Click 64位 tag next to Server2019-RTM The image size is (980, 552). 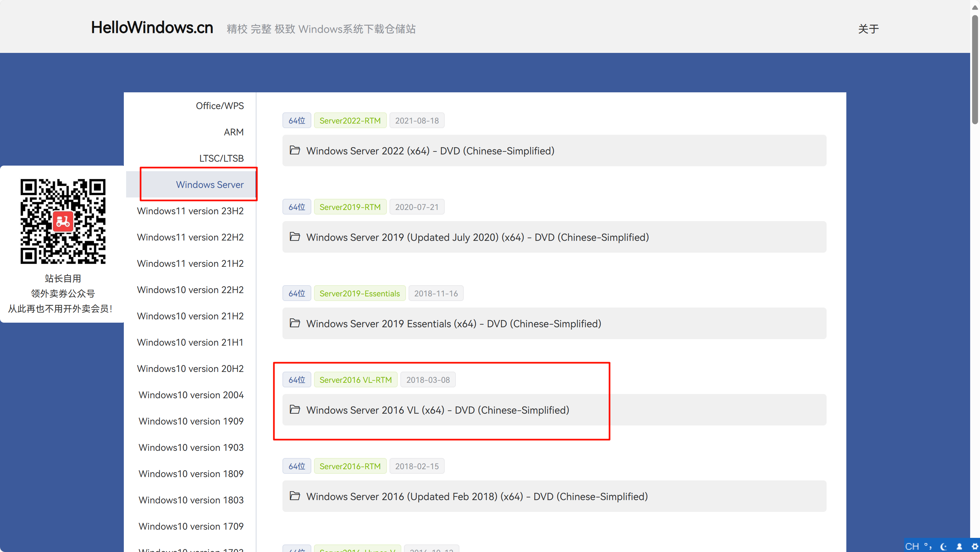tap(297, 207)
